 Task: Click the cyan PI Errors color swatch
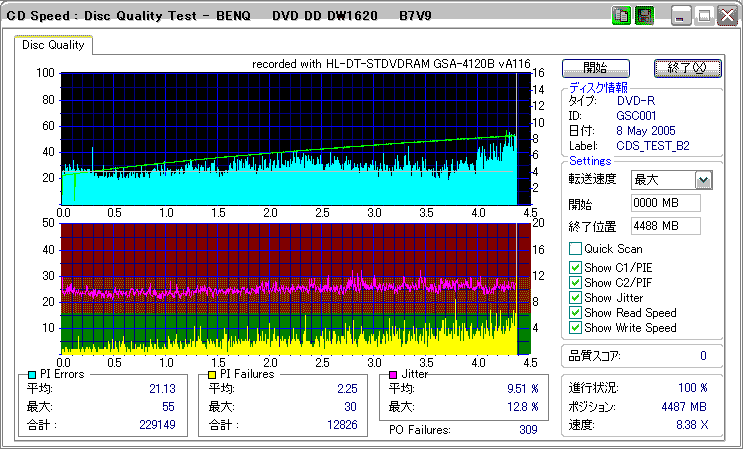(32, 375)
